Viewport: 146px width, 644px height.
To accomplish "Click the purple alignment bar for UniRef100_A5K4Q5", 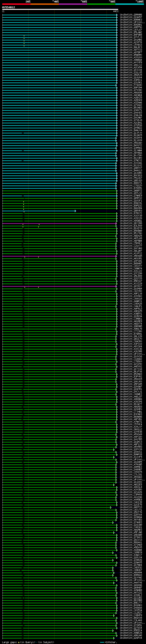I will 59,256.
